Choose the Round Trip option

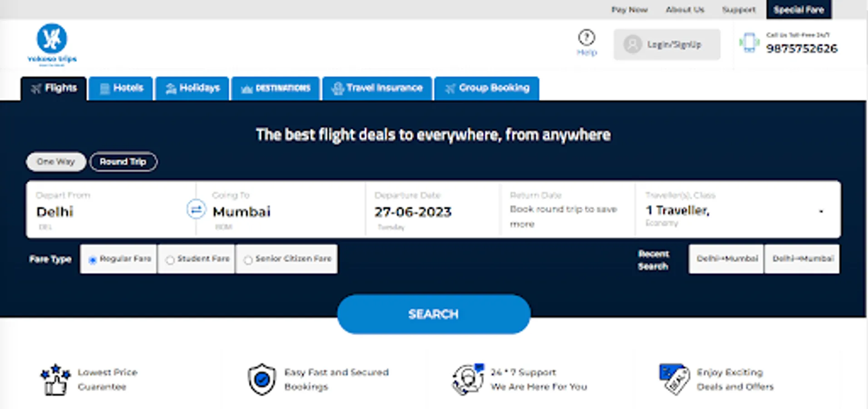123,162
